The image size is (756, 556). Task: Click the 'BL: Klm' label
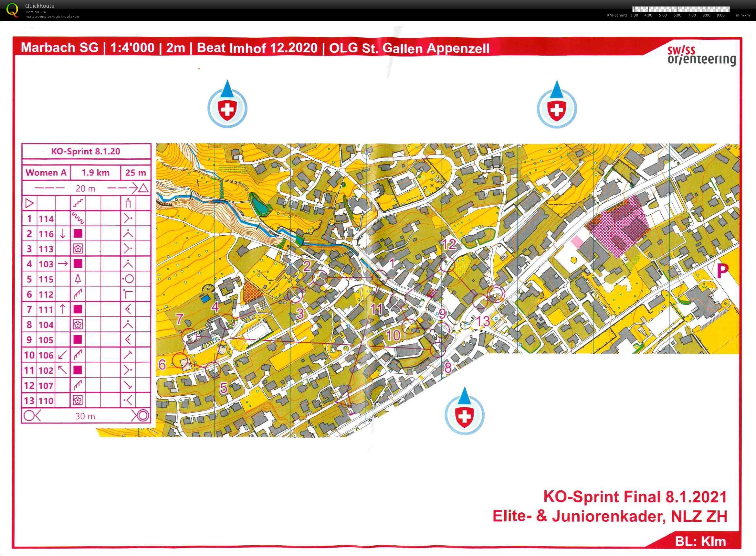[x=700, y=541]
